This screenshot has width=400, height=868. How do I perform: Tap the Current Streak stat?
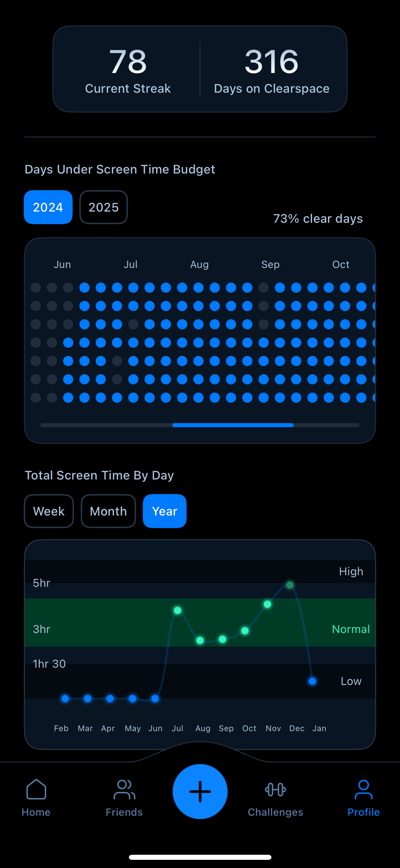[x=128, y=70]
